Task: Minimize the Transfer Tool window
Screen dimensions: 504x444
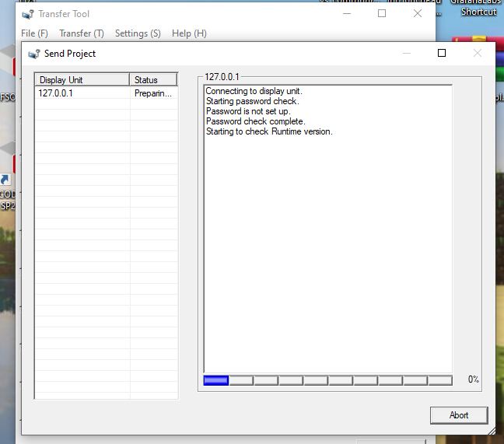Action: [x=346, y=13]
